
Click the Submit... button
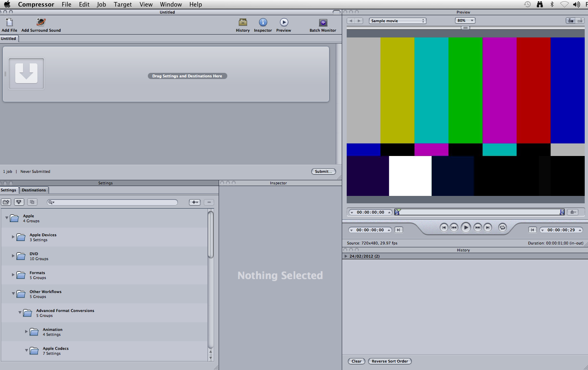point(323,172)
